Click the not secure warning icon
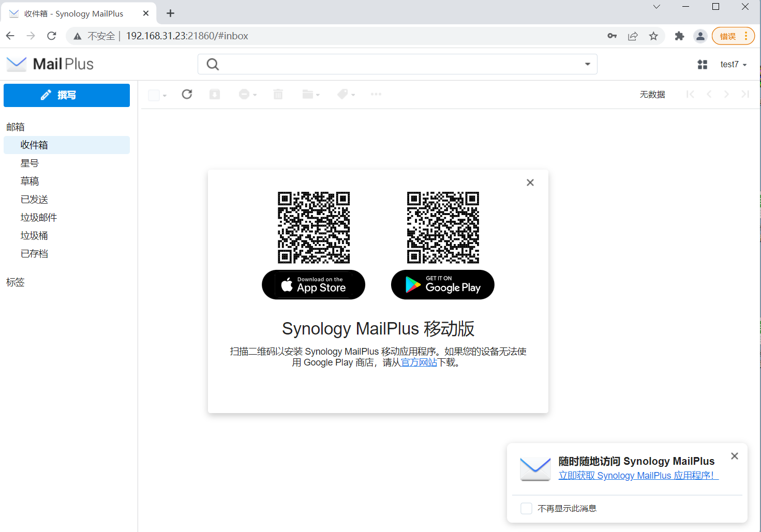 pos(78,36)
